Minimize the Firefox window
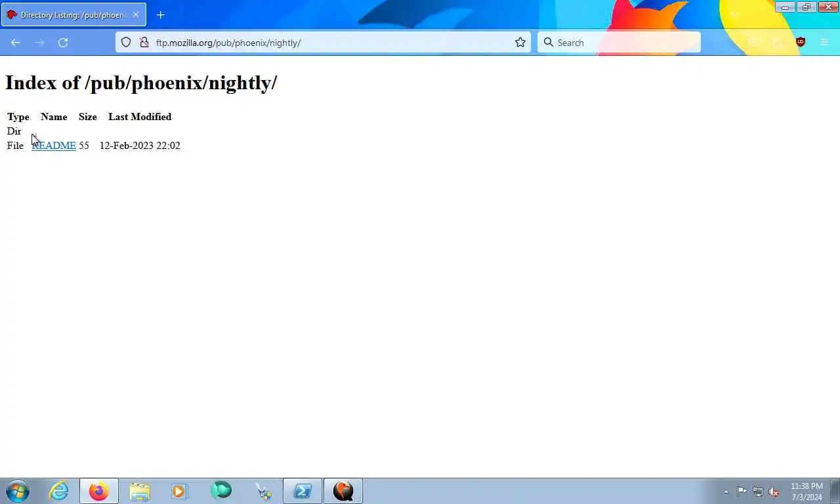The image size is (840, 504). [785, 7]
